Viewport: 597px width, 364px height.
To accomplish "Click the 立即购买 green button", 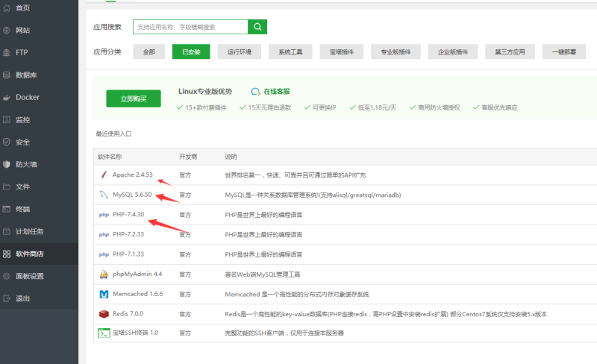I will point(134,98).
